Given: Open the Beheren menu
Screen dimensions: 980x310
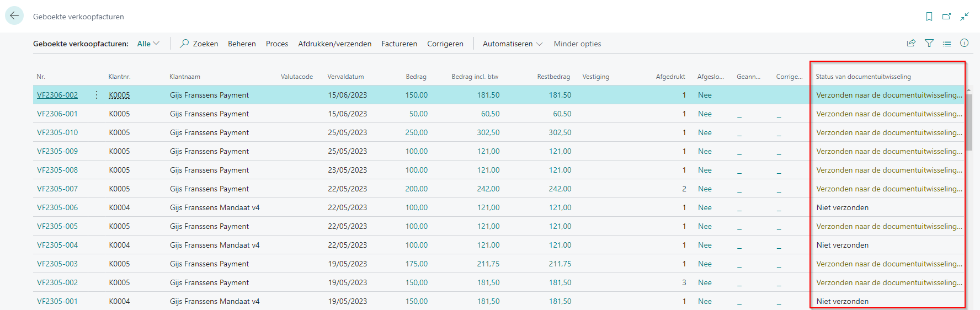Looking at the screenshot, I should point(242,44).
